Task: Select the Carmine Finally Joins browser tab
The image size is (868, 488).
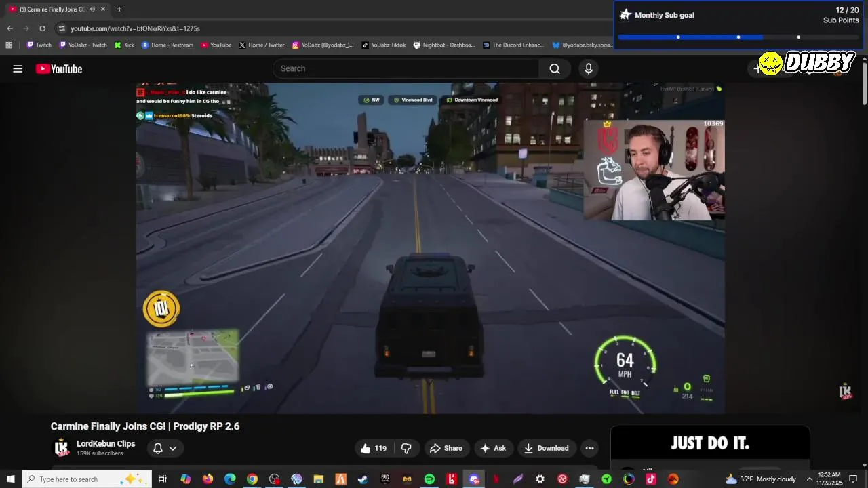Action: (58, 9)
